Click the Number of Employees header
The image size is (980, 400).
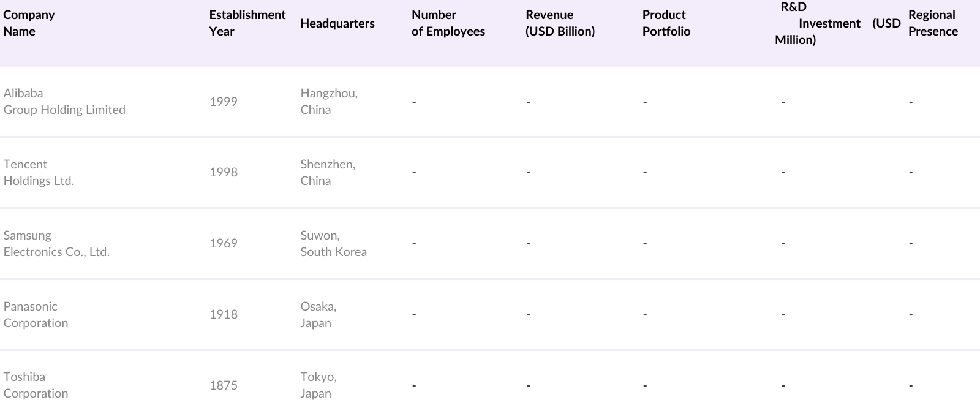(448, 23)
